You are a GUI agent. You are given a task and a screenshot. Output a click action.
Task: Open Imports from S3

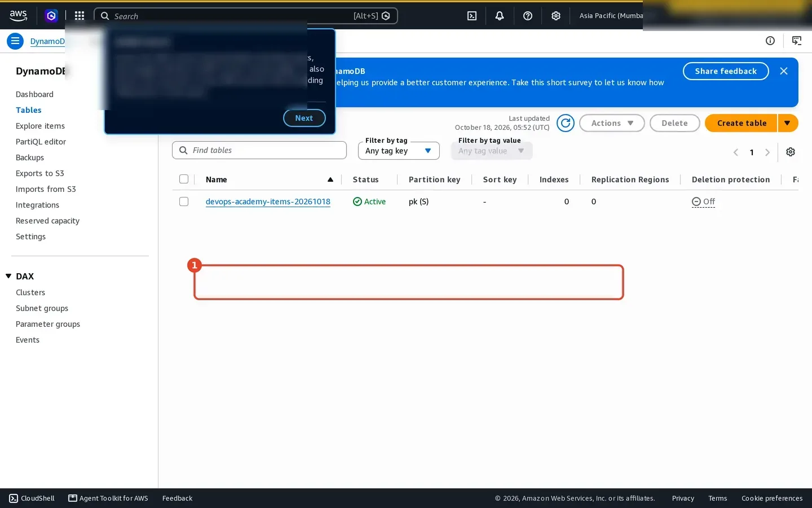click(x=46, y=189)
